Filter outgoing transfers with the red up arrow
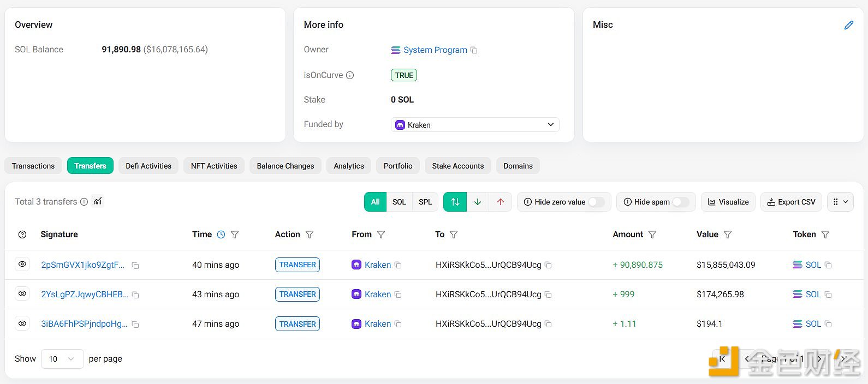Viewport: 868px width, 384px height. (x=501, y=202)
